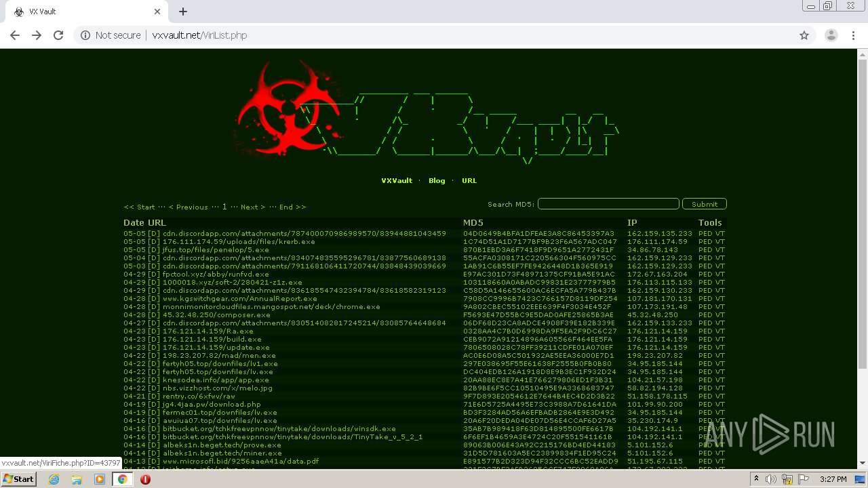Open 1000018.xyz soft-2 entry

[233, 283]
